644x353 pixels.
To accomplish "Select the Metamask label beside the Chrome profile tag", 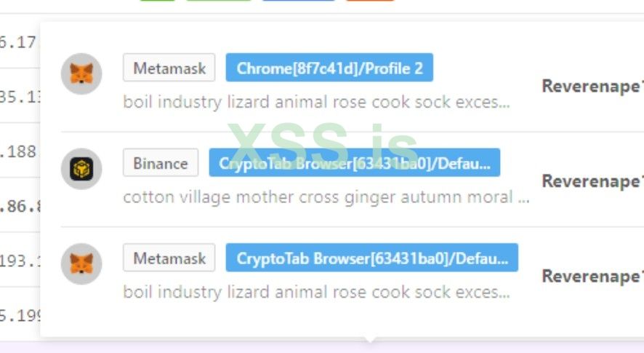I will point(169,68).
